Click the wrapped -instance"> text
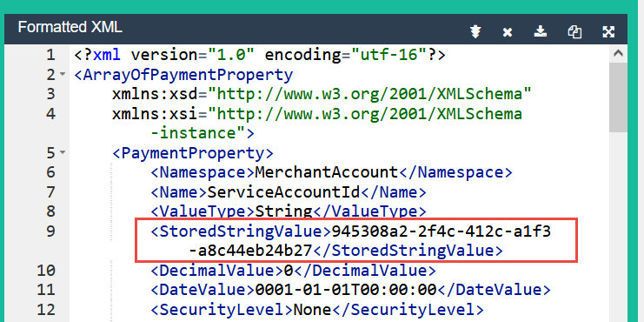The image size is (644, 322). pyautogui.click(x=202, y=133)
